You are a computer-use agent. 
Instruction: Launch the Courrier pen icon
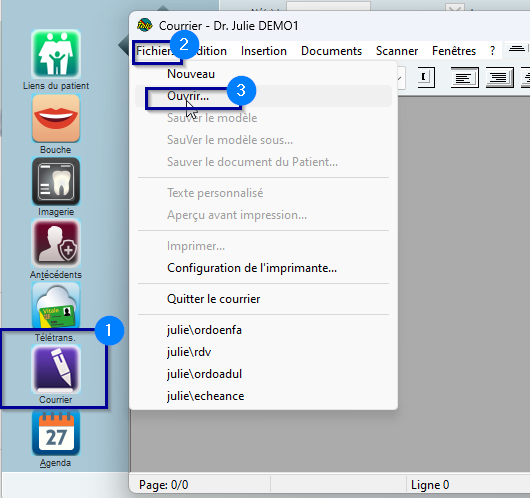tap(56, 369)
